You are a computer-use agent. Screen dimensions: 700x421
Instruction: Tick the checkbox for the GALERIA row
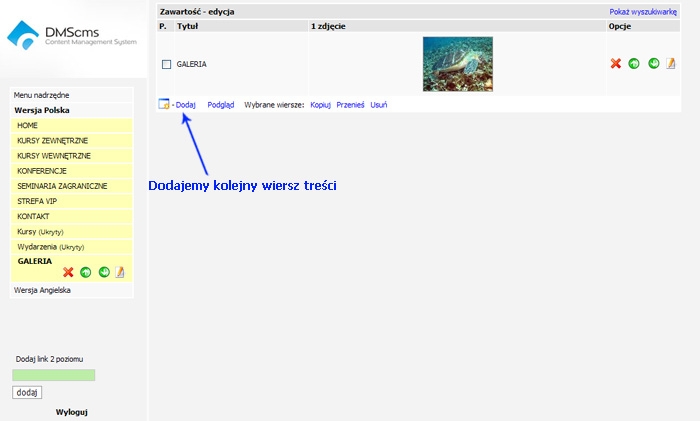point(166,64)
